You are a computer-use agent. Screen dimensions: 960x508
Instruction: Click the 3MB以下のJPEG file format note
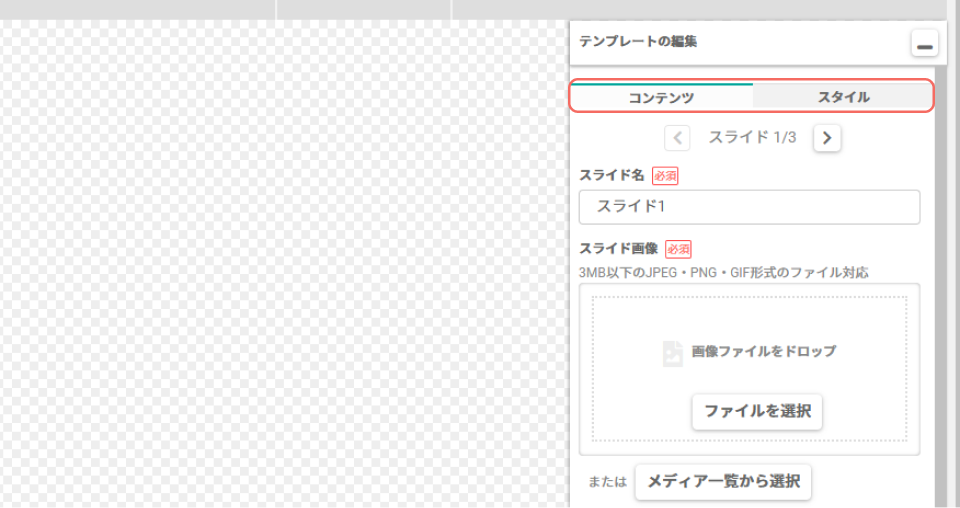(724, 273)
